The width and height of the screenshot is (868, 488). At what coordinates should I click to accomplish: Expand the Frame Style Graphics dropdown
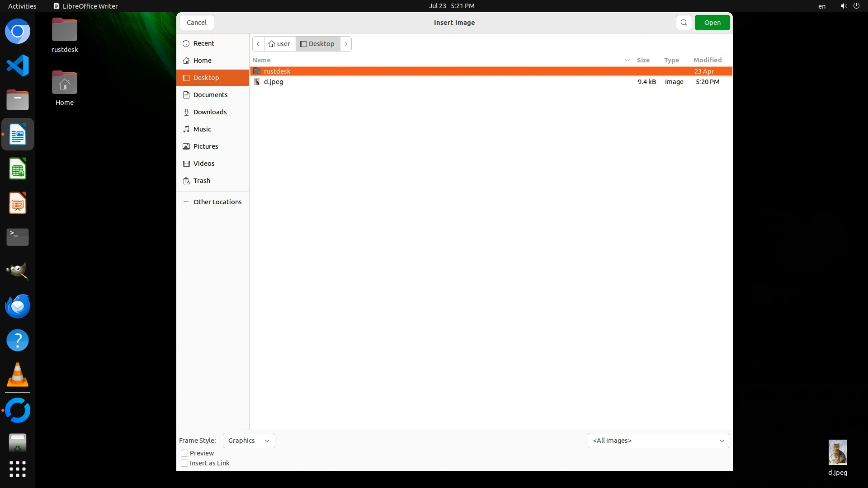pyautogui.click(x=249, y=441)
